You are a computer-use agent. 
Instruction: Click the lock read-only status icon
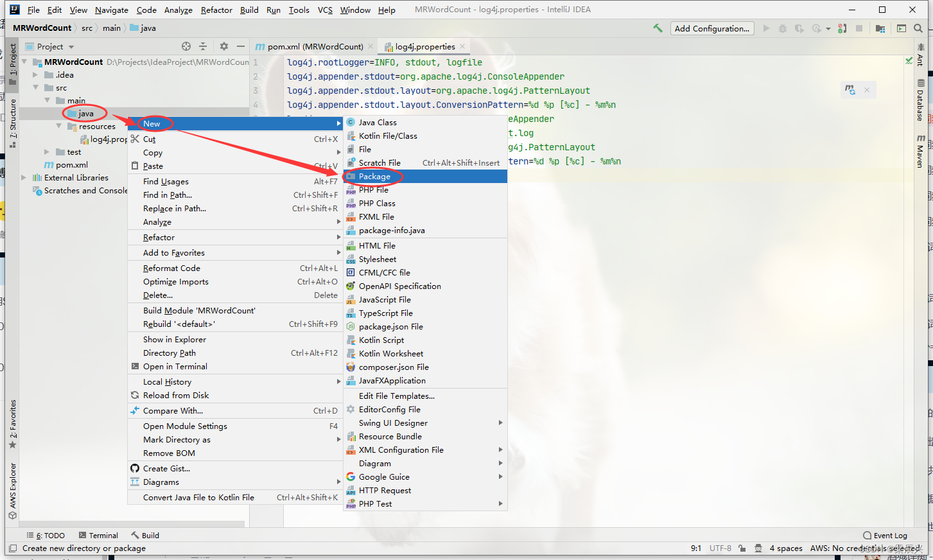742,548
